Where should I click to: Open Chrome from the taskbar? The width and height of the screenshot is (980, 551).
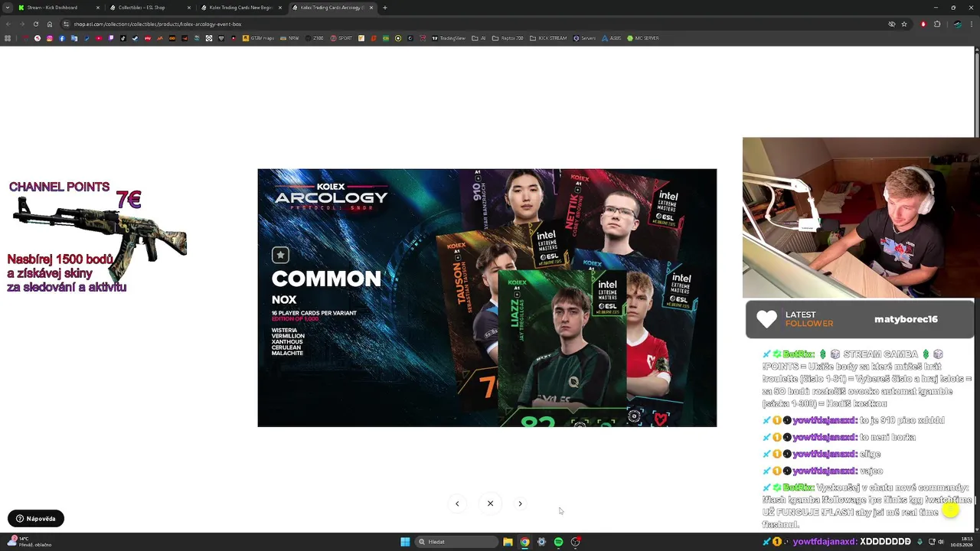point(524,542)
